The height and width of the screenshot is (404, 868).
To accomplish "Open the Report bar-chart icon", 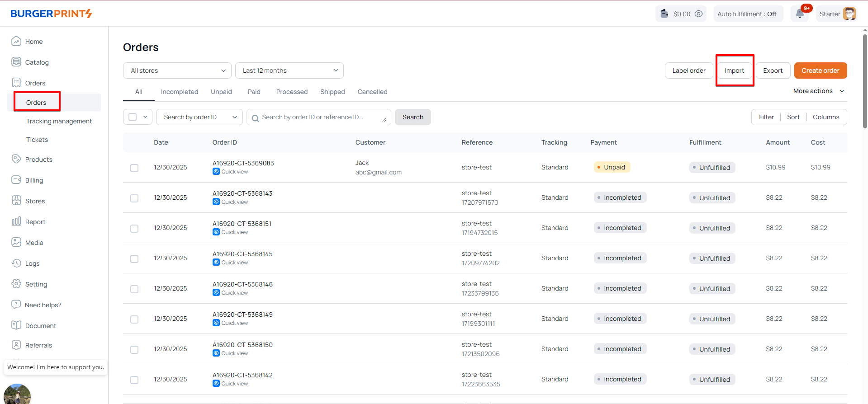I will click(x=16, y=221).
